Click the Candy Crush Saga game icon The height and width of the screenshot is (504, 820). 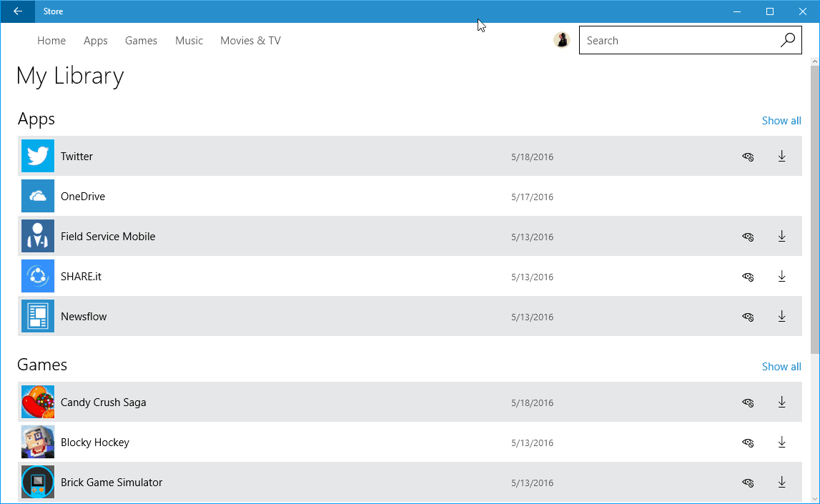[x=37, y=402]
